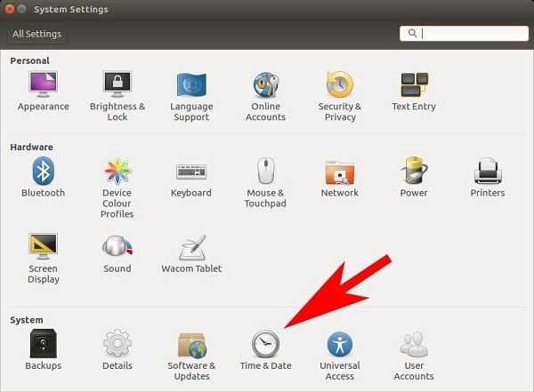Click the search magnifier icon

[412, 34]
